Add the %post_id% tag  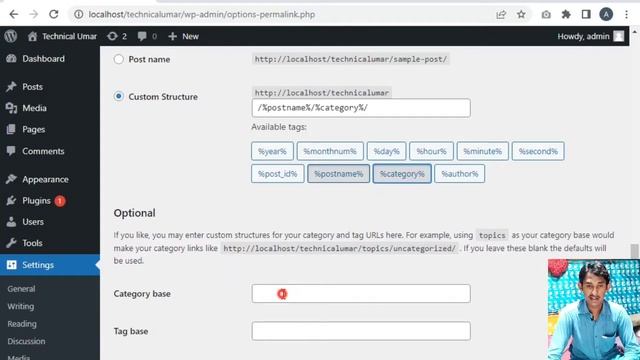pyautogui.click(x=278, y=173)
